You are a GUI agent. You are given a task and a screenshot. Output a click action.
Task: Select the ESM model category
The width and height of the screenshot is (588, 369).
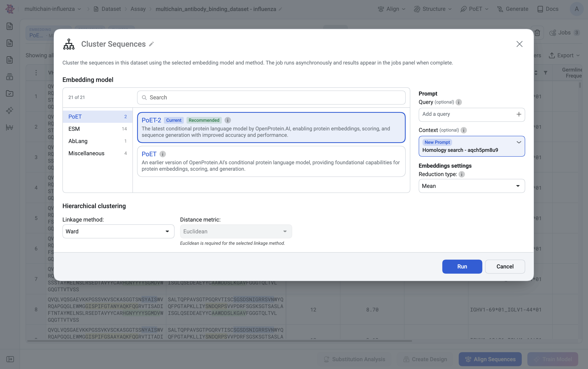coord(97,129)
